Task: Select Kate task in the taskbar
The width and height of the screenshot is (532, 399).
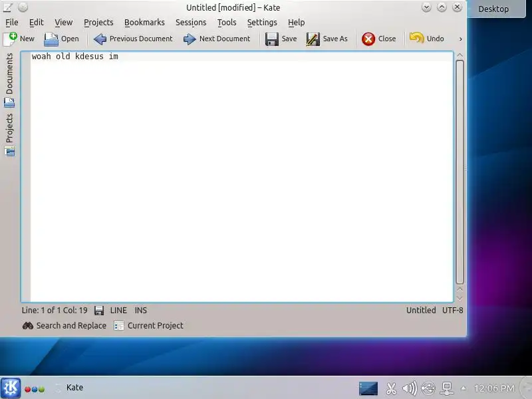Action: (x=70, y=388)
